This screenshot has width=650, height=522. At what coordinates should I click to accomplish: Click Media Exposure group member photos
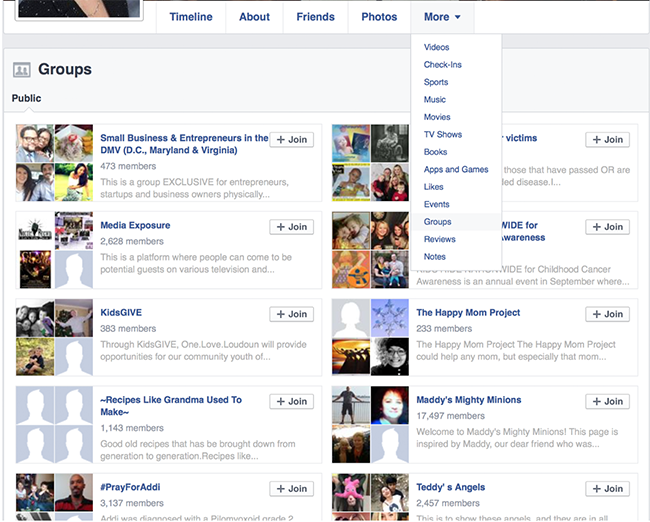(x=54, y=250)
